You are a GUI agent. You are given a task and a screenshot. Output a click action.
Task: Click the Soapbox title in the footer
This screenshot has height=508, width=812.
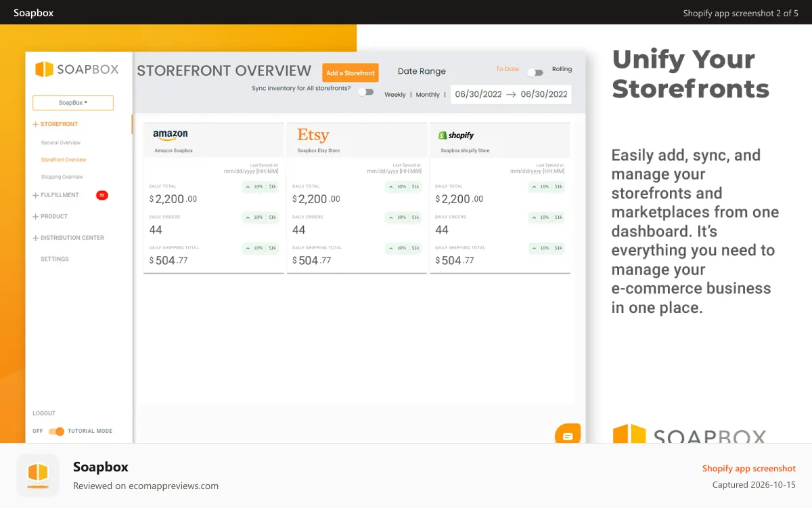coord(101,467)
